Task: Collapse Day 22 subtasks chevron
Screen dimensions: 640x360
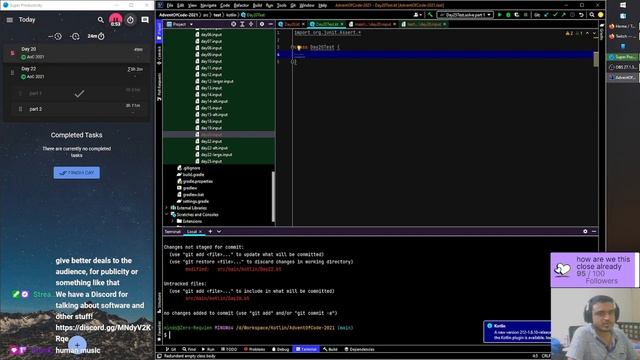Action: click(x=135, y=76)
